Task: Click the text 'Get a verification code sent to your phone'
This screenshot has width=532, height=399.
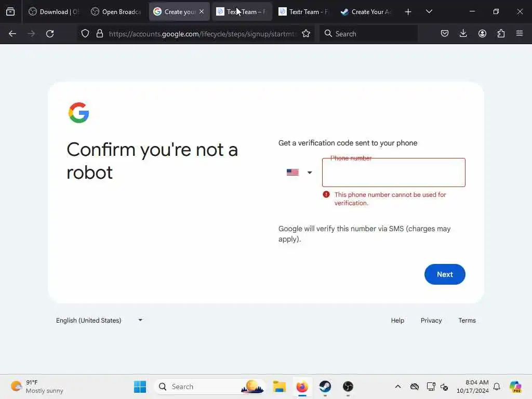Action: tap(348, 143)
